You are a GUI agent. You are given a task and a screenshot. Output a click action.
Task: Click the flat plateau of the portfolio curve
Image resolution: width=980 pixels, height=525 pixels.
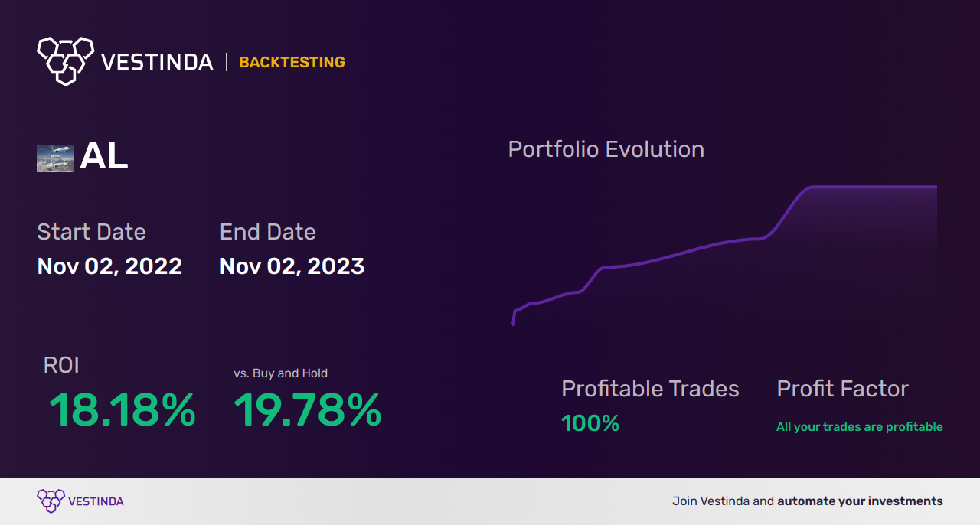(x=873, y=187)
